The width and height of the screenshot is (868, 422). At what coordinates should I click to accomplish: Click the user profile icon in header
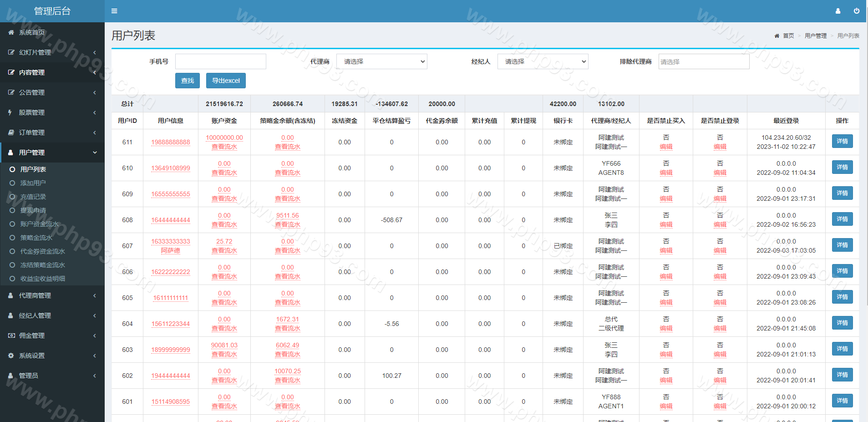(x=838, y=11)
